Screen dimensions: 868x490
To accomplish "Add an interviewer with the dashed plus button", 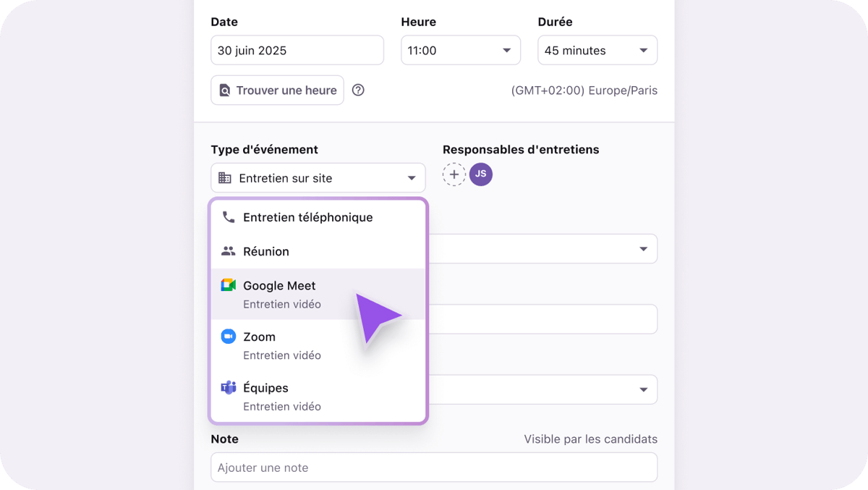I will (x=454, y=174).
